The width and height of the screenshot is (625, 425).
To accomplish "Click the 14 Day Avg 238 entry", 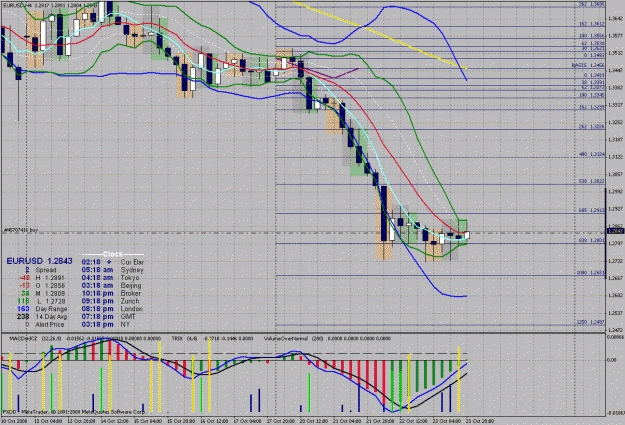I will (42, 317).
